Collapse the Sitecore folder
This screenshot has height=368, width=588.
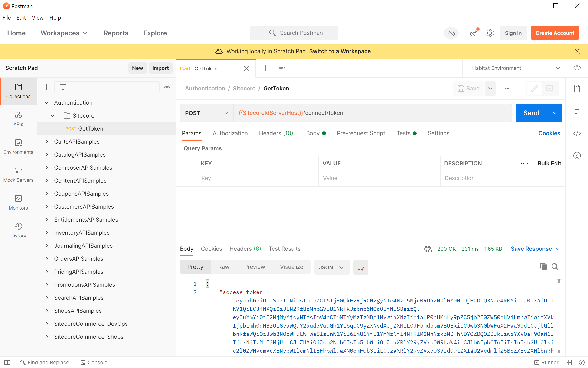(52, 116)
